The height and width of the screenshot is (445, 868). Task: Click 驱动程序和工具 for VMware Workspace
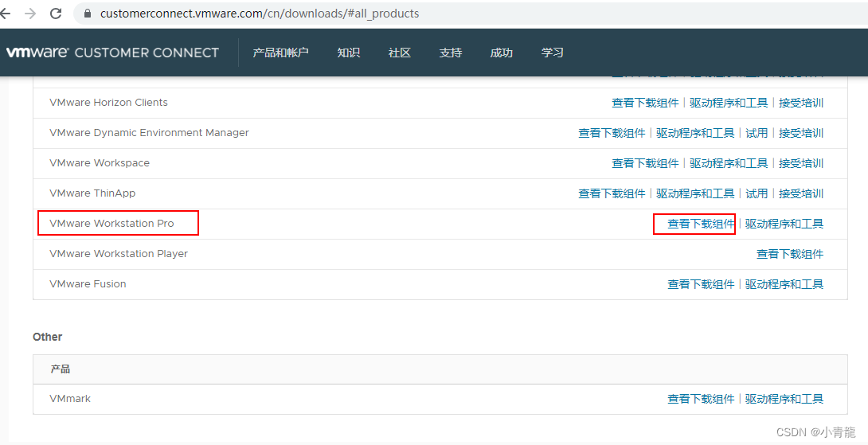729,163
